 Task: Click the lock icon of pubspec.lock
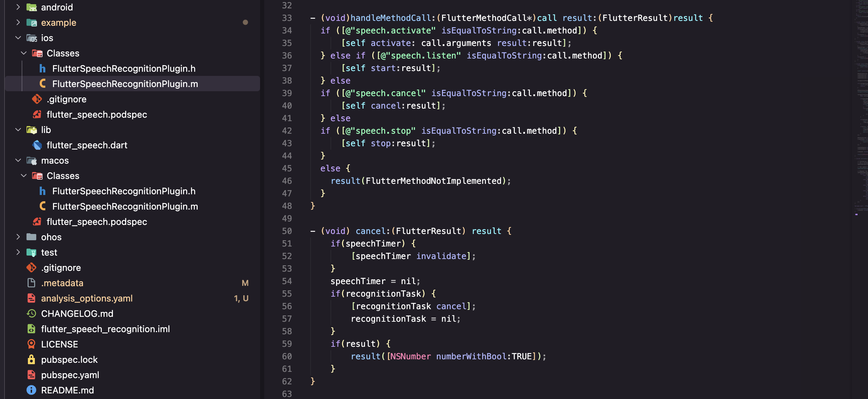pos(31,360)
